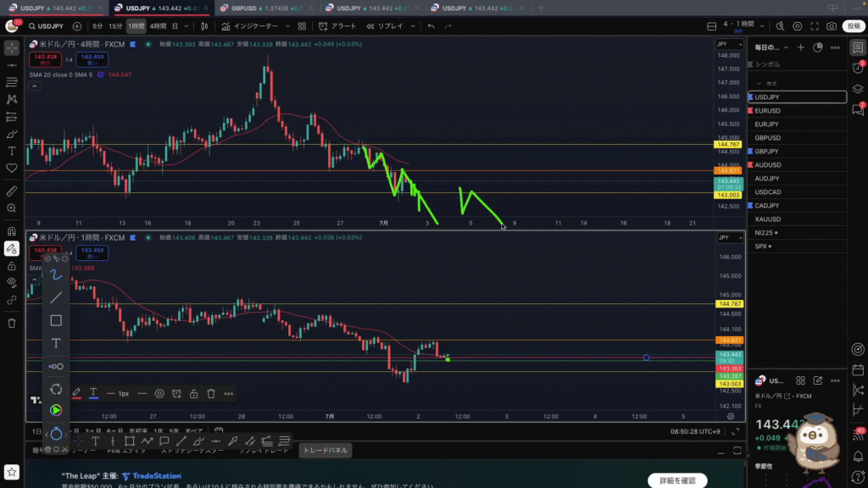Switch to the 5分 timeframe

[x=97, y=26]
